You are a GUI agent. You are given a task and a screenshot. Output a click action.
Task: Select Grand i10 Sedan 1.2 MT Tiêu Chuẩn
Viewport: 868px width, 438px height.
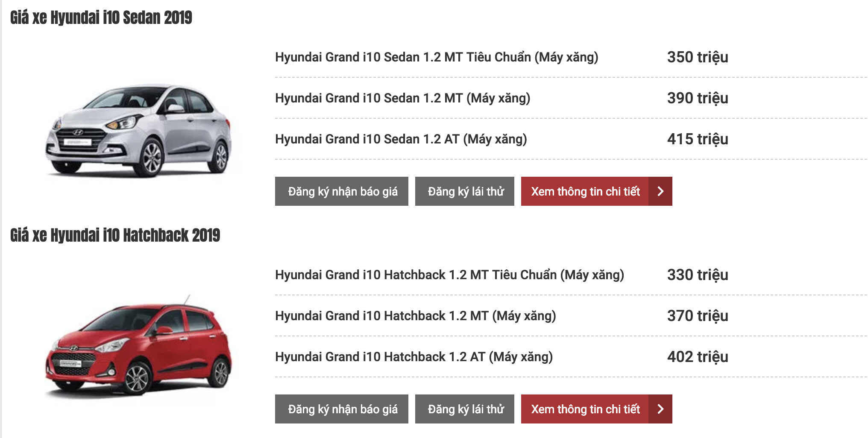pos(437,57)
